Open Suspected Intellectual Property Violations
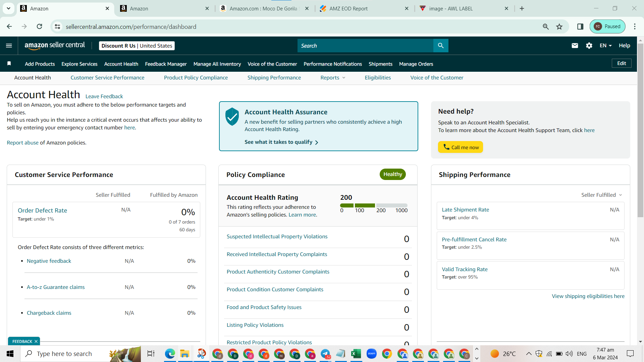The image size is (644, 362). 277,236
